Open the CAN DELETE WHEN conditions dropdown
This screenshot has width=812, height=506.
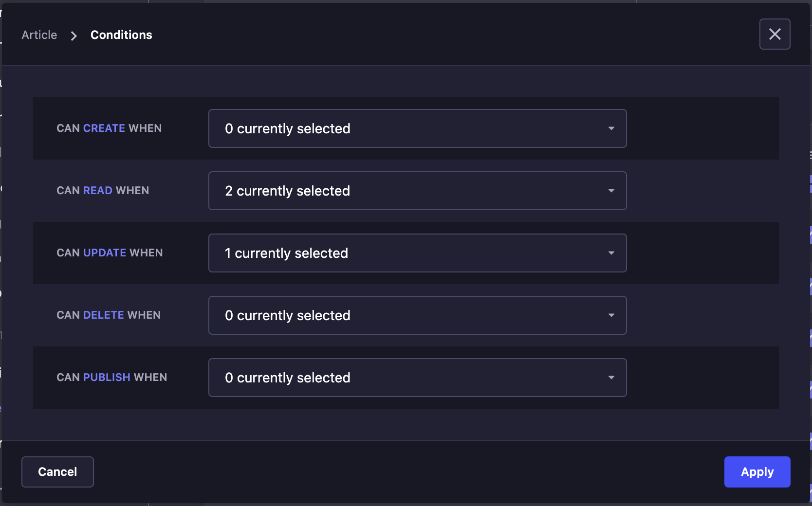pos(417,315)
